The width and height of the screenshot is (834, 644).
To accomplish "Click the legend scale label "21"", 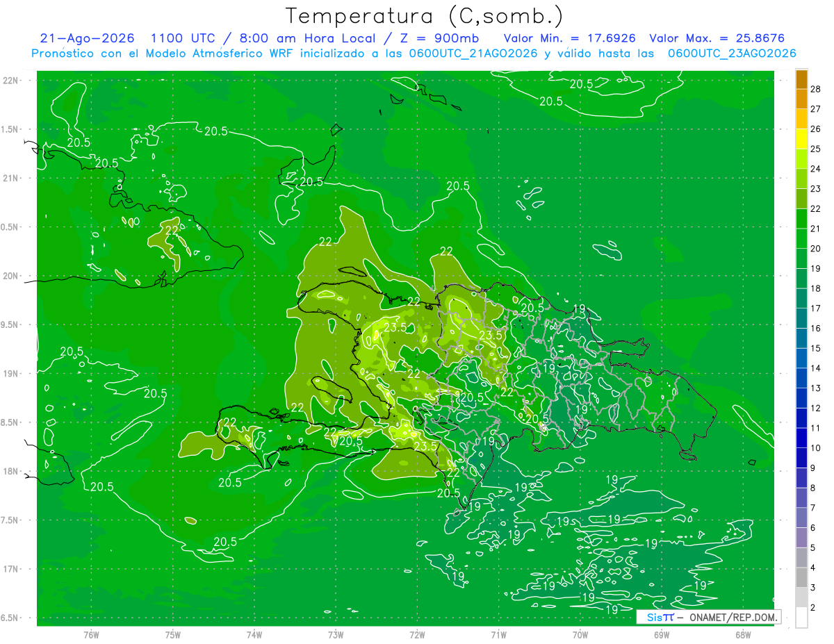I will 816,229.
